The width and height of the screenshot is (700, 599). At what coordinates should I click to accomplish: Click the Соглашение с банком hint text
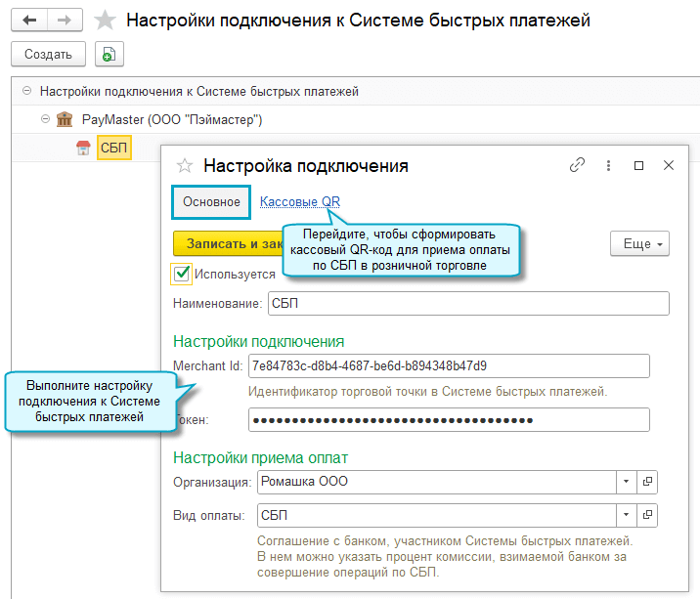click(445, 556)
